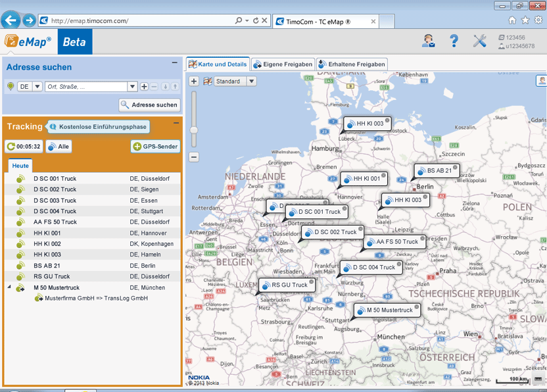Close the M 50 Mustertruck map label
This screenshot has width=547, height=392.
click(x=416, y=307)
